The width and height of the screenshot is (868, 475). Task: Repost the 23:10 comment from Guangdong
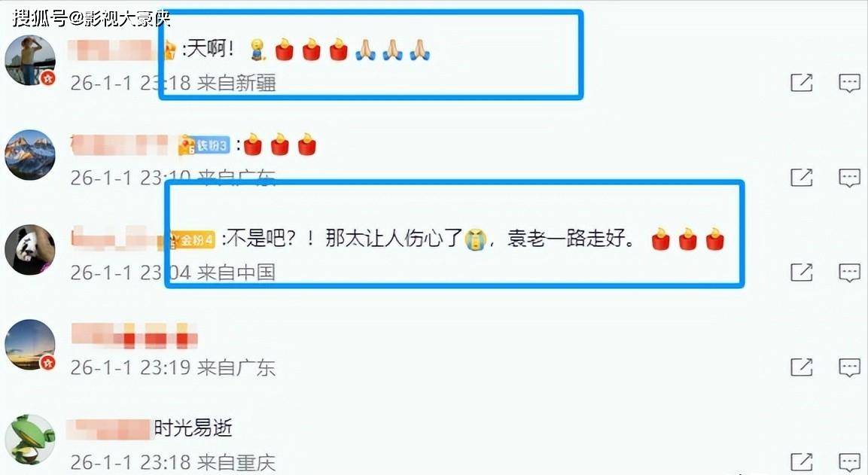[801, 178]
